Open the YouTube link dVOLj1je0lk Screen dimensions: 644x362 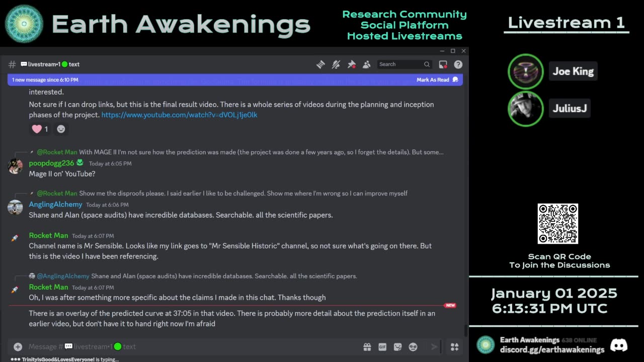pyautogui.click(x=180, y=115)
